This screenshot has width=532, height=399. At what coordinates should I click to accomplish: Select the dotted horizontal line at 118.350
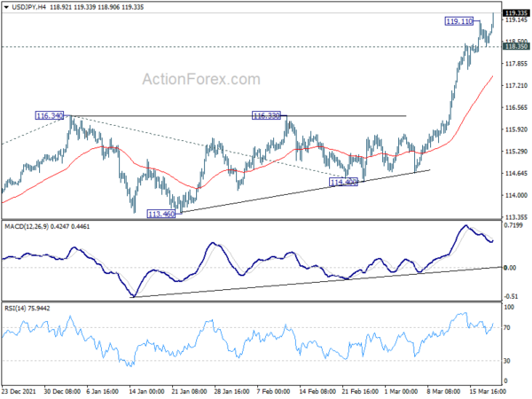point(251,47)
